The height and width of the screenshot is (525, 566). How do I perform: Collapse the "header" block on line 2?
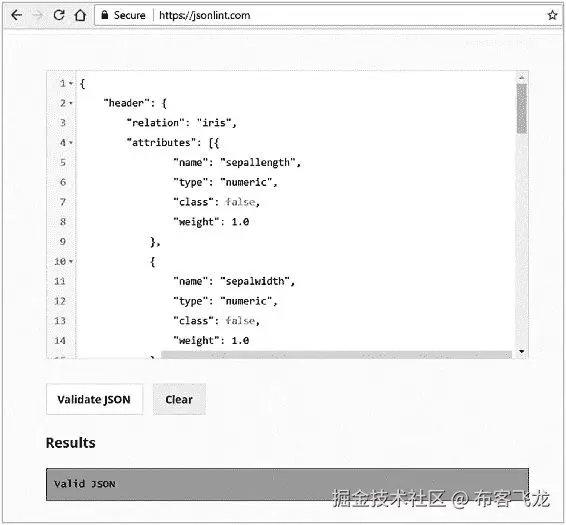click(x=71, y=103)
